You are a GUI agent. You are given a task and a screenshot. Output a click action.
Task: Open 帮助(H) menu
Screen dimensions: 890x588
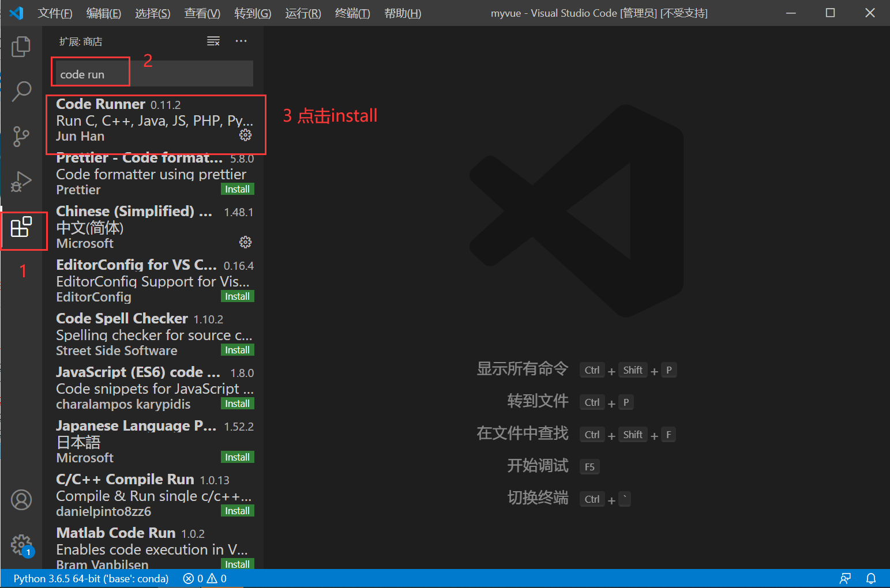click(403, 13)
